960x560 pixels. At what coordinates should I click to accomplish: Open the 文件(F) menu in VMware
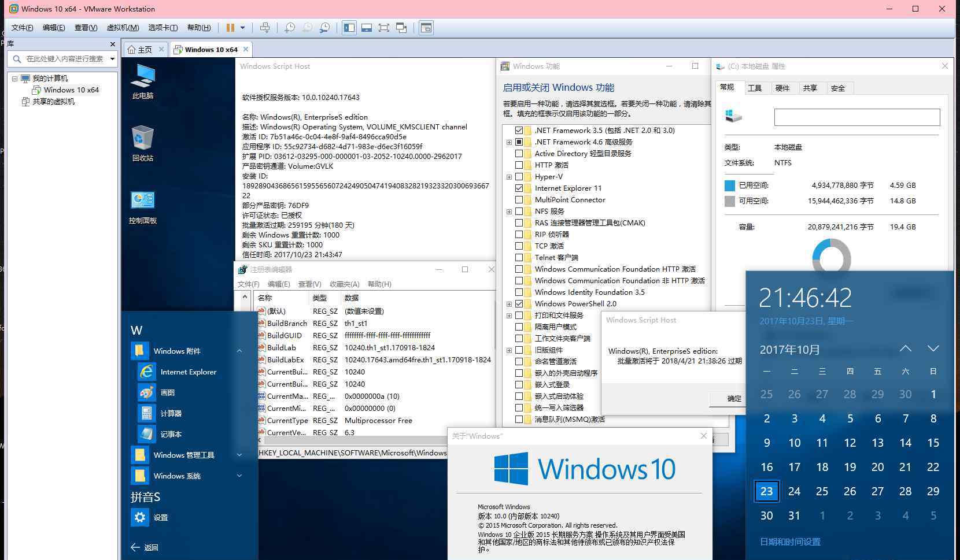[x=23, y=28]
